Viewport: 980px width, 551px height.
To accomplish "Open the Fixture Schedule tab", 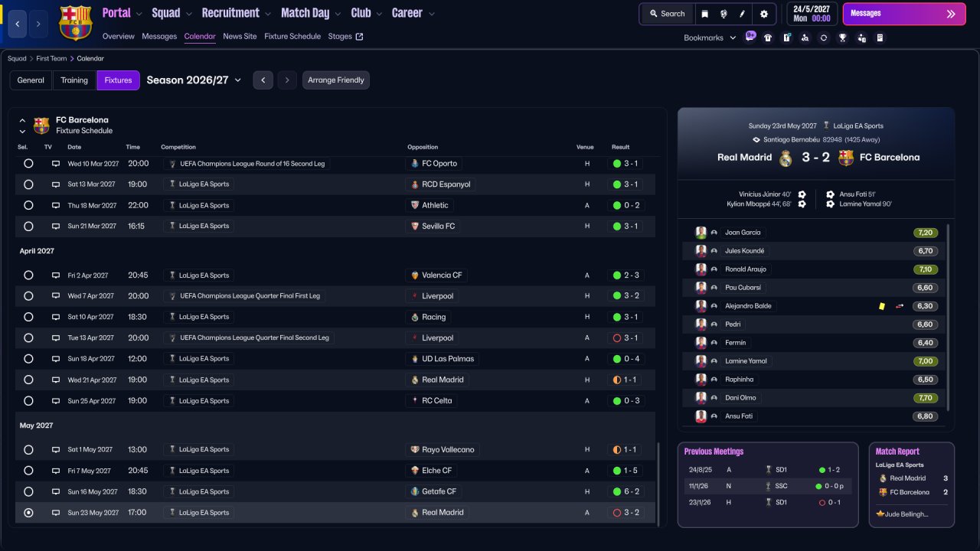I will 292,37.
